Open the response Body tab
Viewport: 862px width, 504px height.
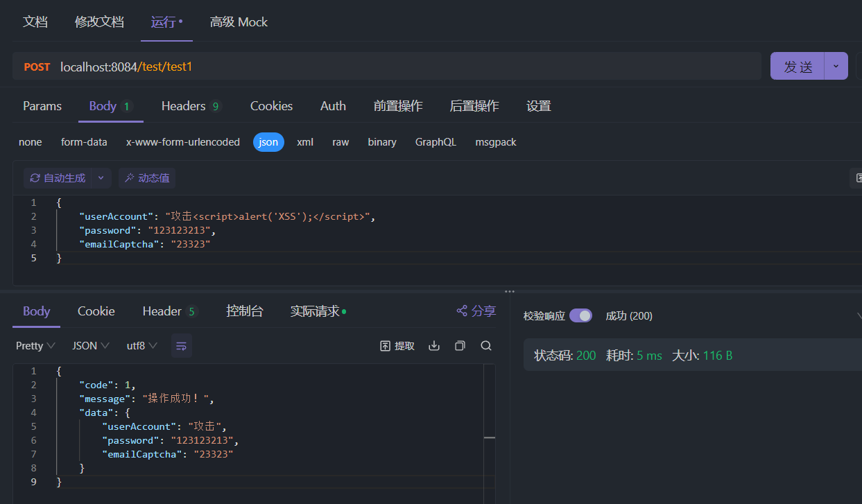(36, 311)
